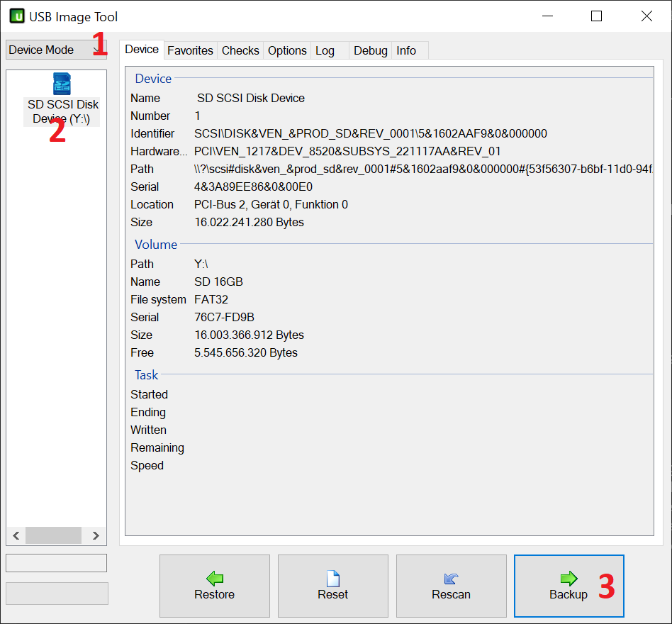672x624 pixels.
Task: Switch to the Device tab
Action: [142, 50]
